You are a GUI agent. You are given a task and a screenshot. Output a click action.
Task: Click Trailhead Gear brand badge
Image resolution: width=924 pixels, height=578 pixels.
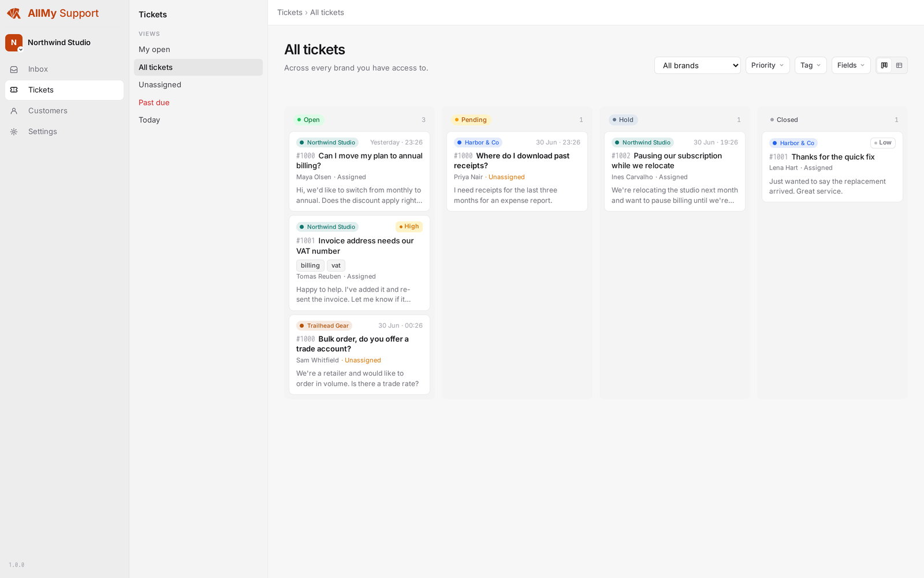tap(324, 326)
